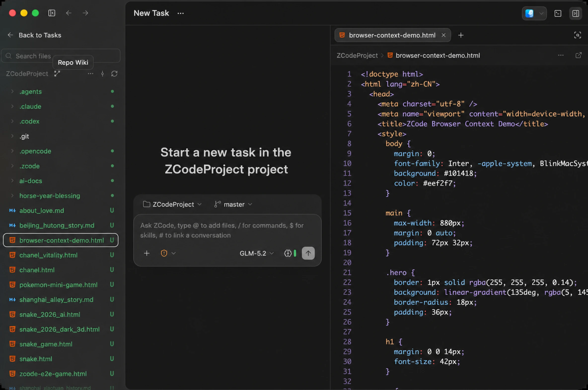Open the shield permission mode dropdown

168,253
